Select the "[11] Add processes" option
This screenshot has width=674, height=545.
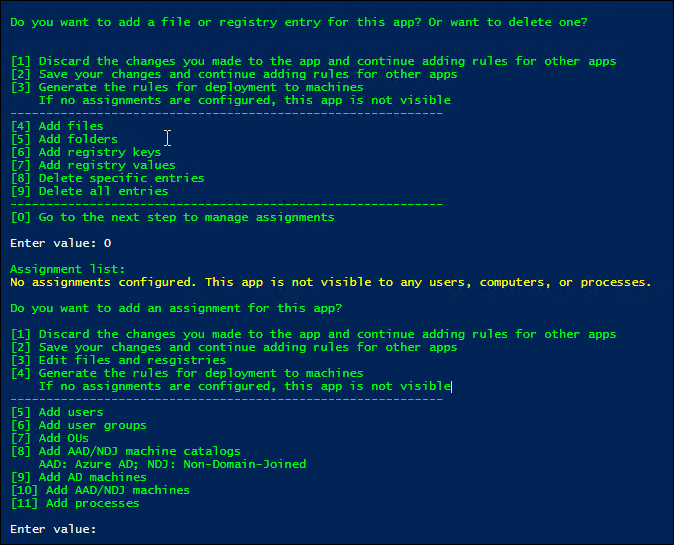[75, 503]
